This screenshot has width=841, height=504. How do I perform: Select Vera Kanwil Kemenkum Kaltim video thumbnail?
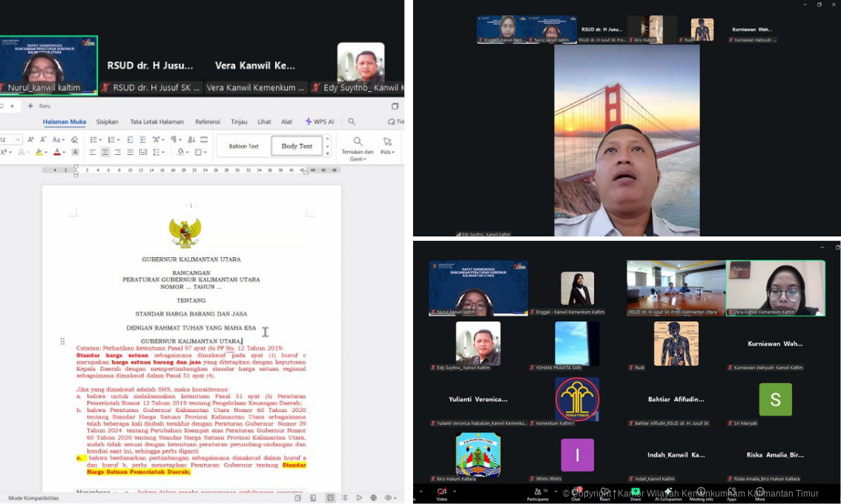point(775,288)
